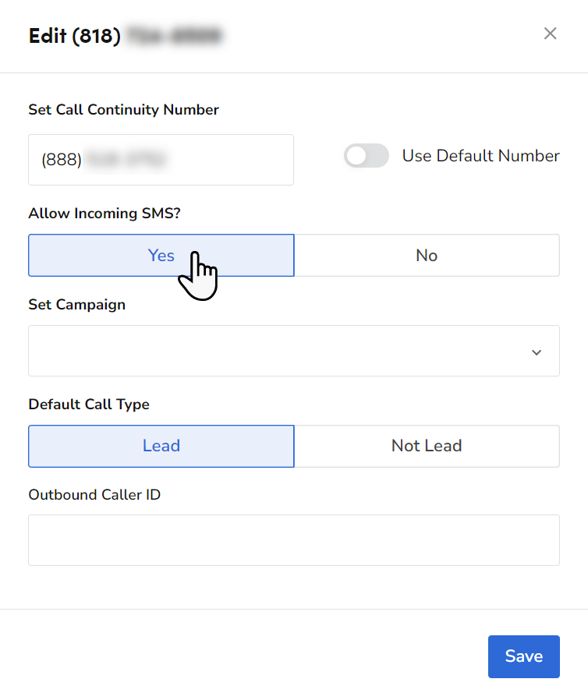Click the Outbound Caller ID input
588x700 pixels.
click(294, 540)
